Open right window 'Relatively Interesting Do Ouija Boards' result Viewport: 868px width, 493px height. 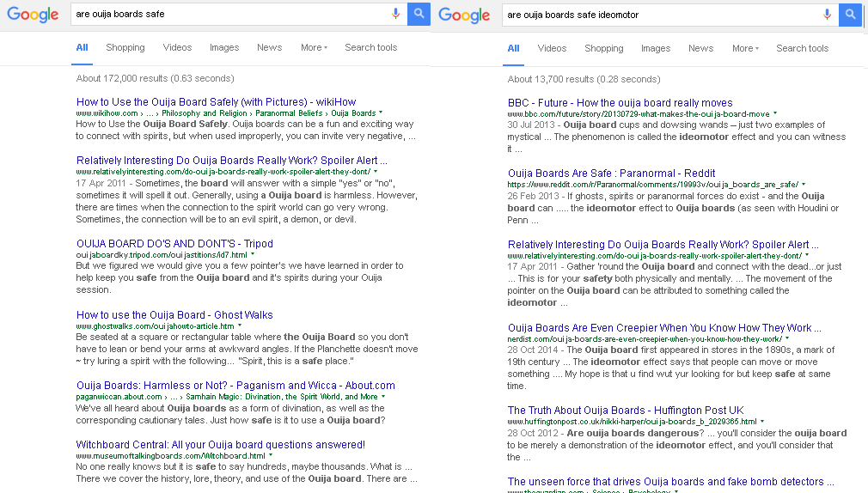[x=663, y=245]
